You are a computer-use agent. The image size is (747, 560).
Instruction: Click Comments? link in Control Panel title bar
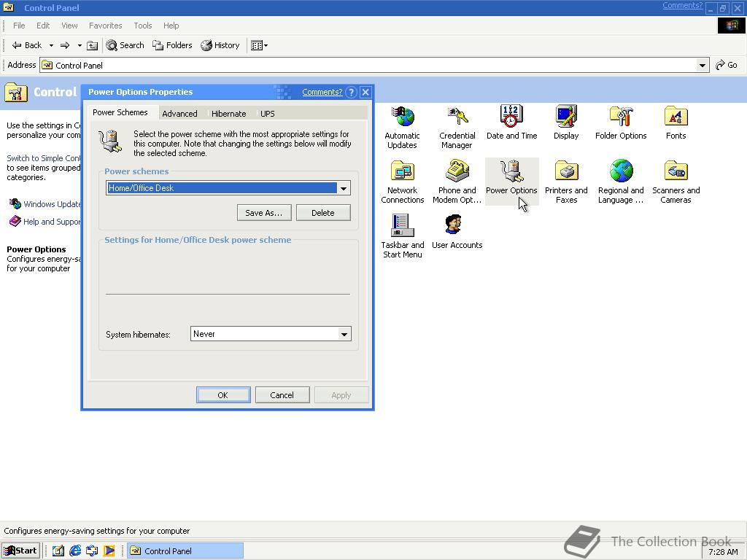(x=682, y=5)
